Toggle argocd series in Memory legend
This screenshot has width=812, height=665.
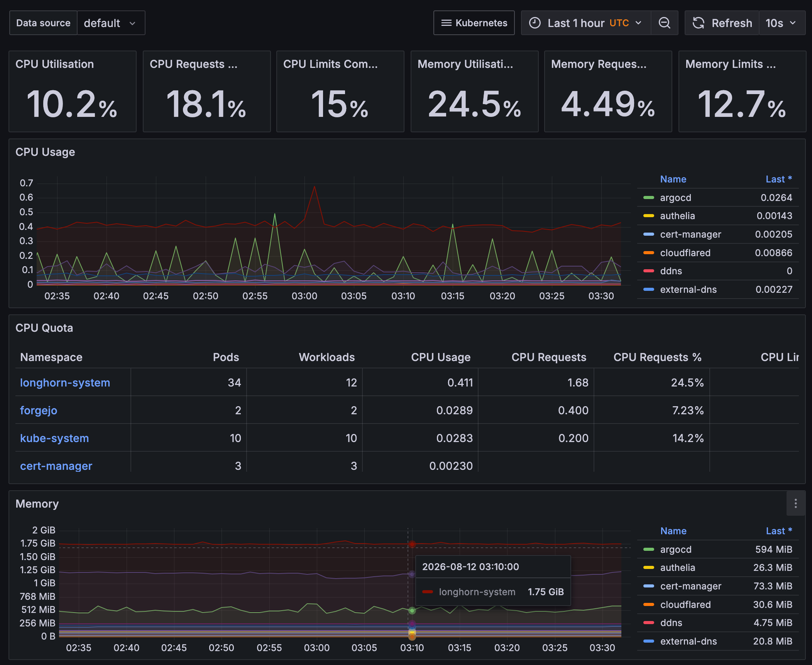click(675, 550)
